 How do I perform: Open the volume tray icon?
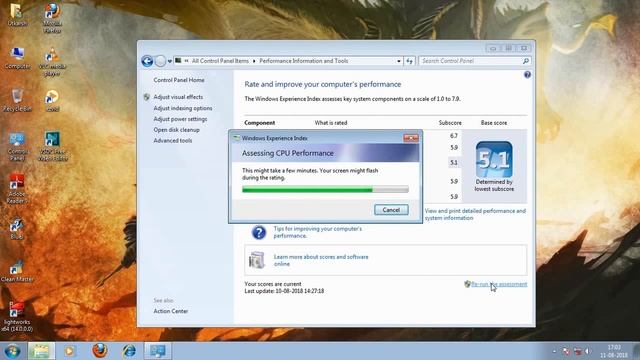pyautogui.click(x=588, y=351)
